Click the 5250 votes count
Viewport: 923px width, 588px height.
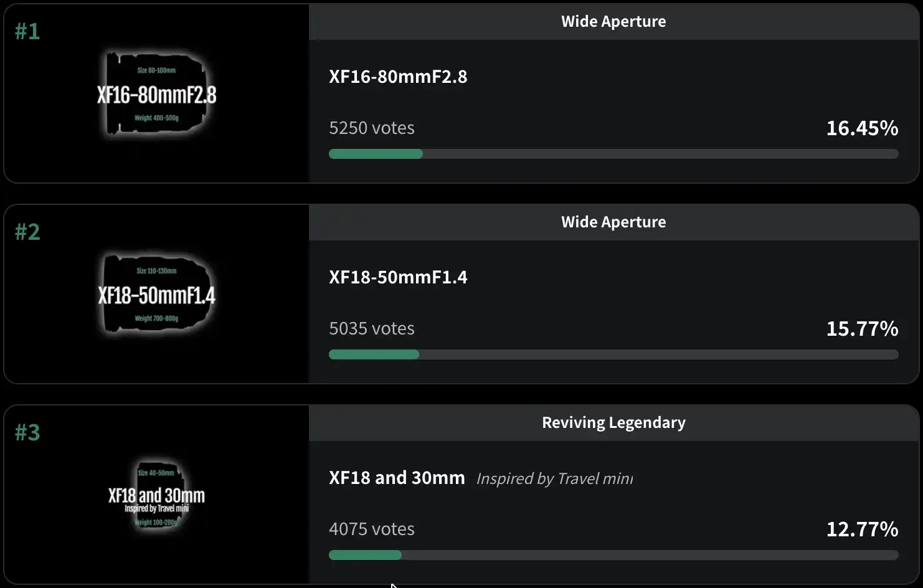[372, 128]
